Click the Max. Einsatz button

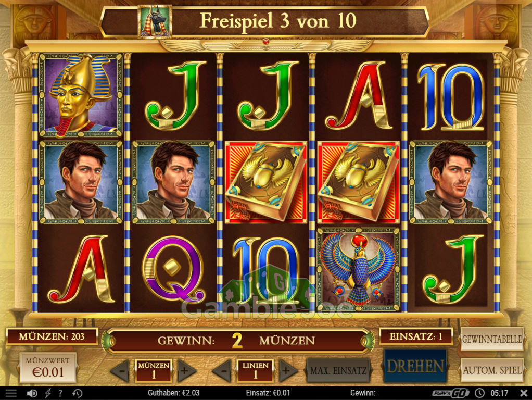point(338,370)
